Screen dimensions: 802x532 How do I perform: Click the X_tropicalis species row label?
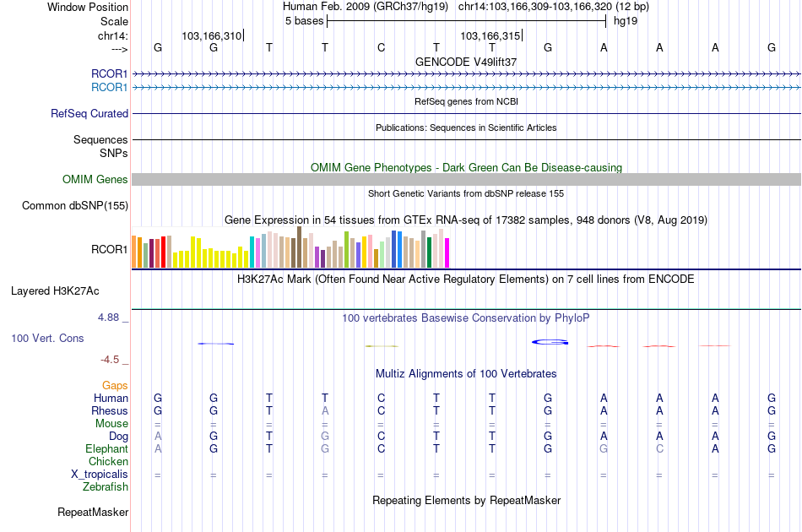pos(100,475)
